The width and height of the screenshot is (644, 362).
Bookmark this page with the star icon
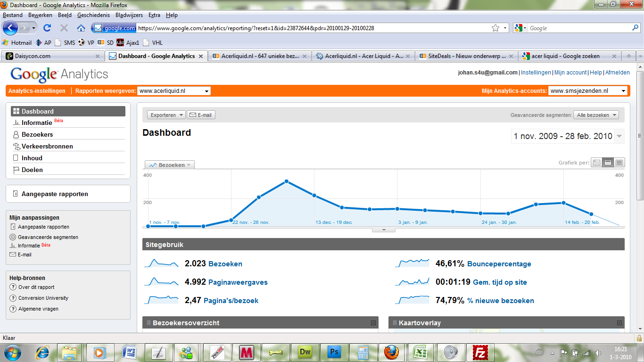coord(495,28)
